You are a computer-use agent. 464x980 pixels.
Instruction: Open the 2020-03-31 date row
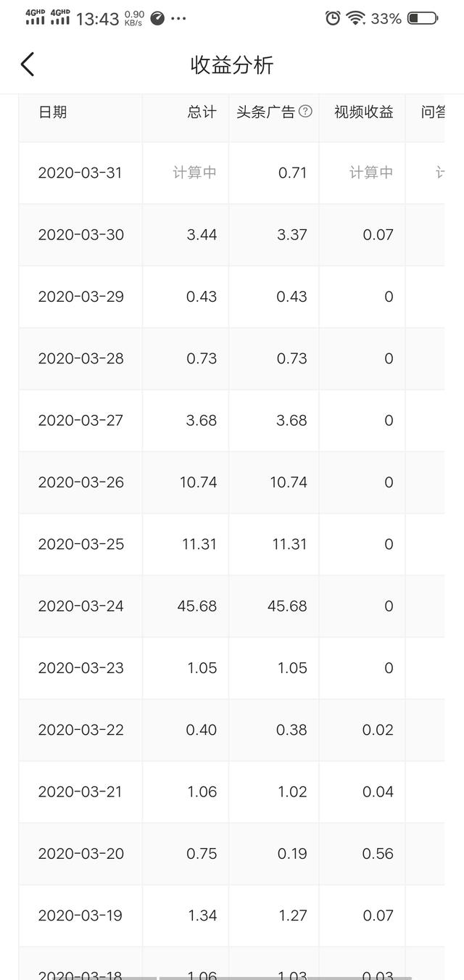pyautogui.click(x=80, y=173)
